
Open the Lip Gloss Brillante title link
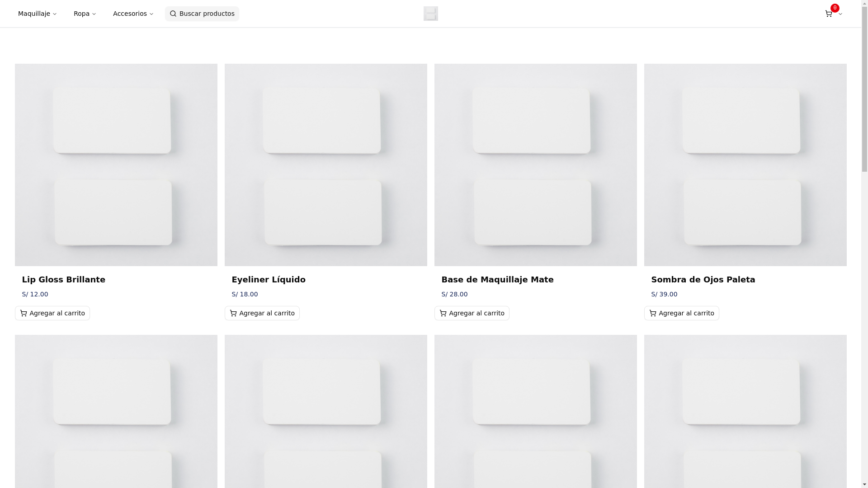tap(64, 280)
